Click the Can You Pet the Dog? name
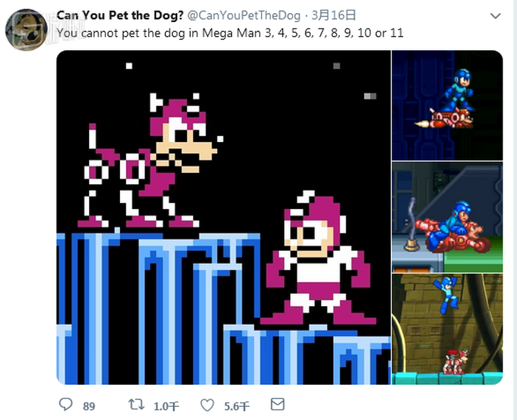The width and height of the screenshot is (517, 420). point(120,15)
